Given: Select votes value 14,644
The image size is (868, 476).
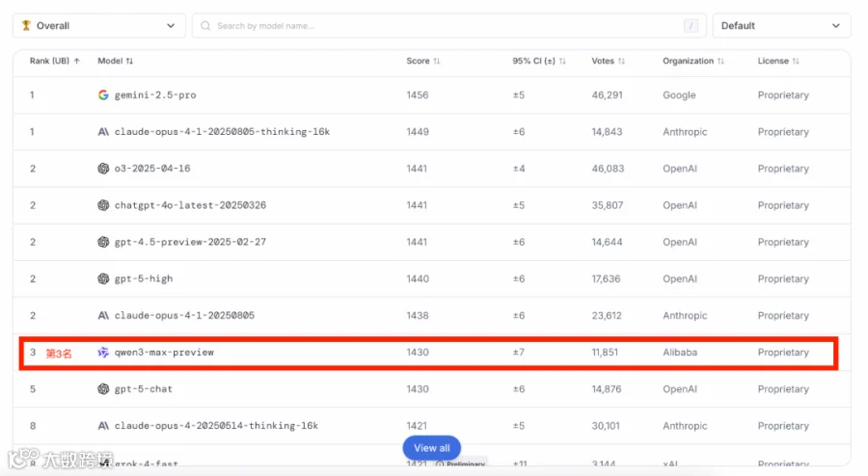Looking at the screenshot, I should [607, 242].
